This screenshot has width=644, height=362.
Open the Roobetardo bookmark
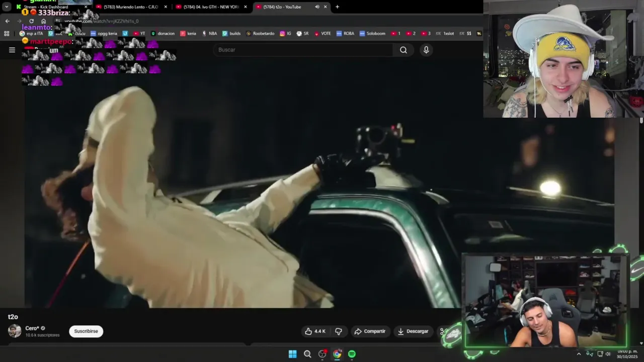coord(260,34)
